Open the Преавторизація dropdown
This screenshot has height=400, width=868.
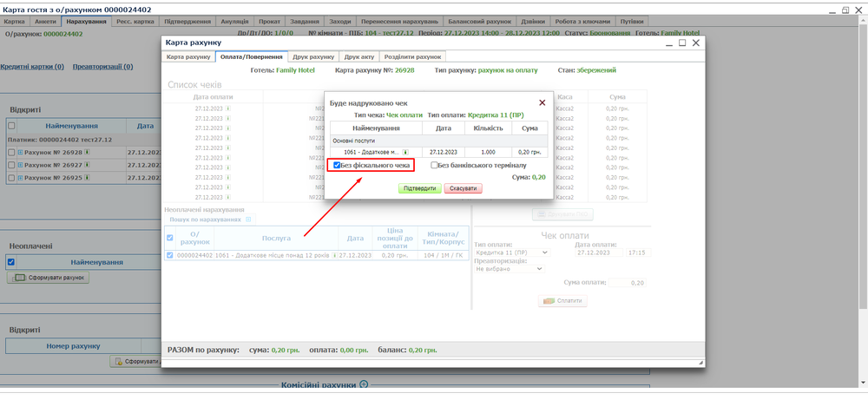click(508, 269)
